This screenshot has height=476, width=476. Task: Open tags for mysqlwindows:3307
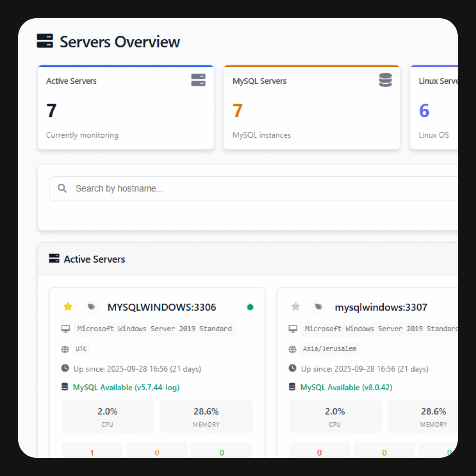[319, 307]
